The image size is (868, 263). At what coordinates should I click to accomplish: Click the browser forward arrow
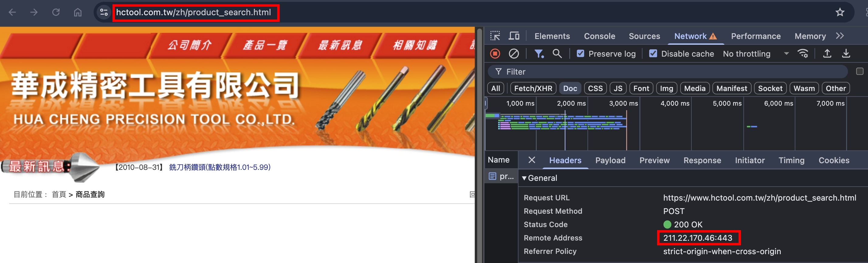coord(34,12)
